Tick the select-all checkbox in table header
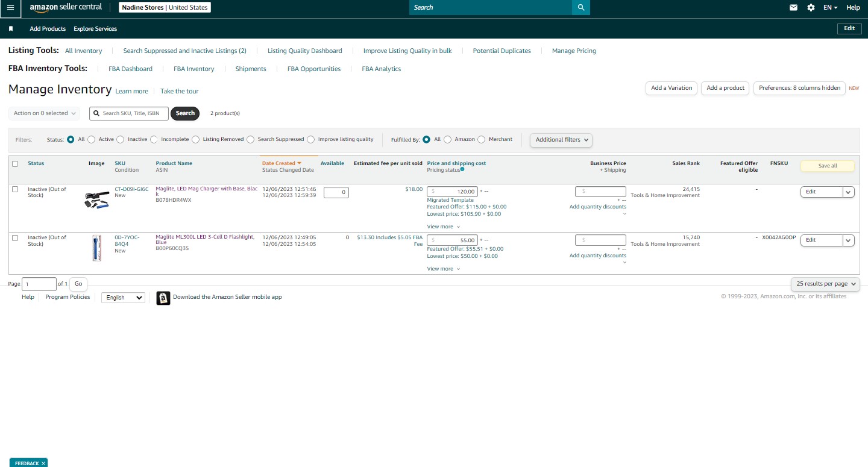The image size is (868, 467). tap(15, 164)
